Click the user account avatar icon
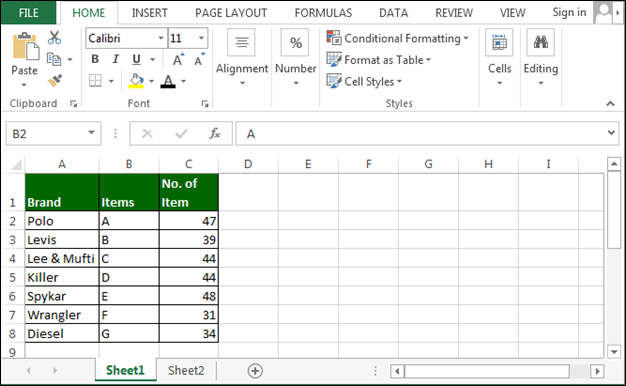The image size is (626, 386). 603,12
